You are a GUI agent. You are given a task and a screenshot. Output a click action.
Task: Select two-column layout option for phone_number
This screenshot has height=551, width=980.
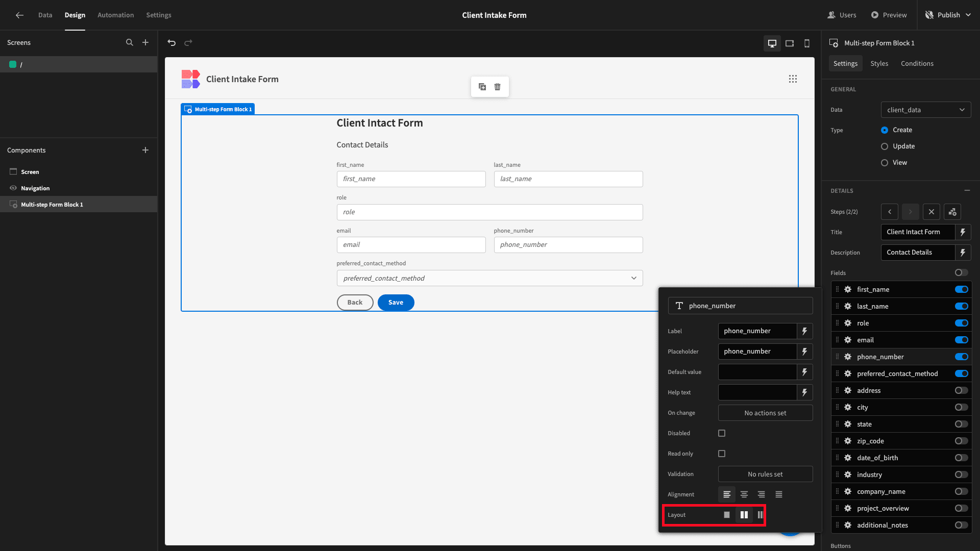tap(744, 514)
